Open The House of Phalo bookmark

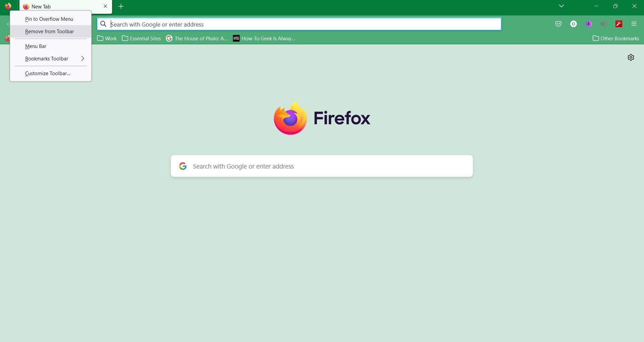(x=197, y=38)
